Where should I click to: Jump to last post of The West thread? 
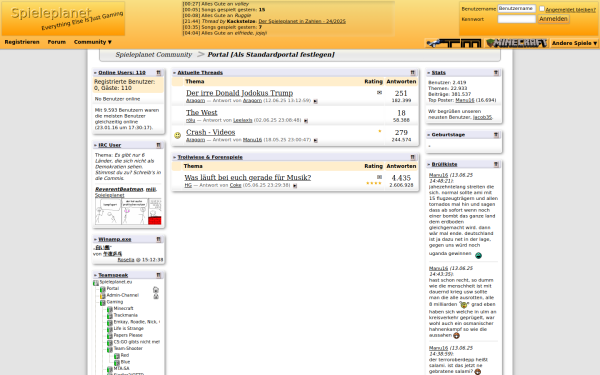pos(306,121)
